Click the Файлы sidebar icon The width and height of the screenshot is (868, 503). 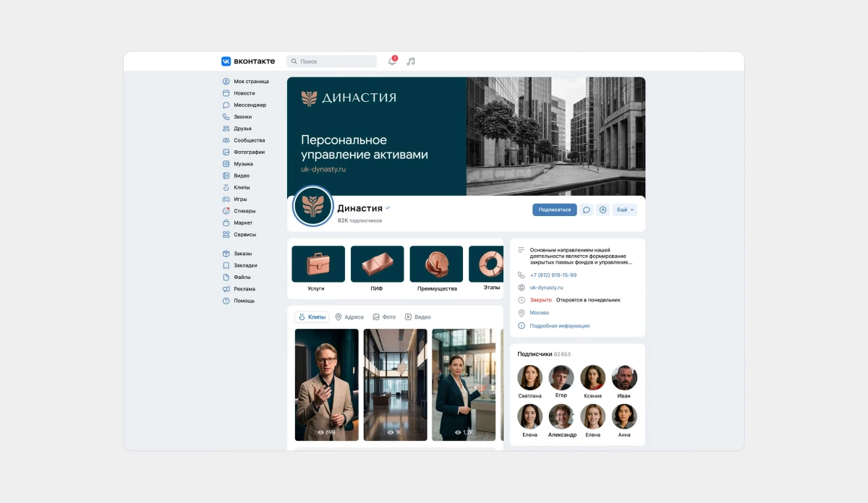coord(226,277)
